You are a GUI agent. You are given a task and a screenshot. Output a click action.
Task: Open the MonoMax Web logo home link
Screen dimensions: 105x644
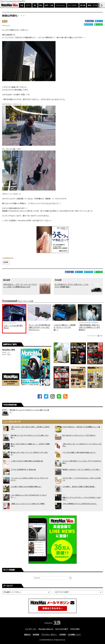(10, 5)
